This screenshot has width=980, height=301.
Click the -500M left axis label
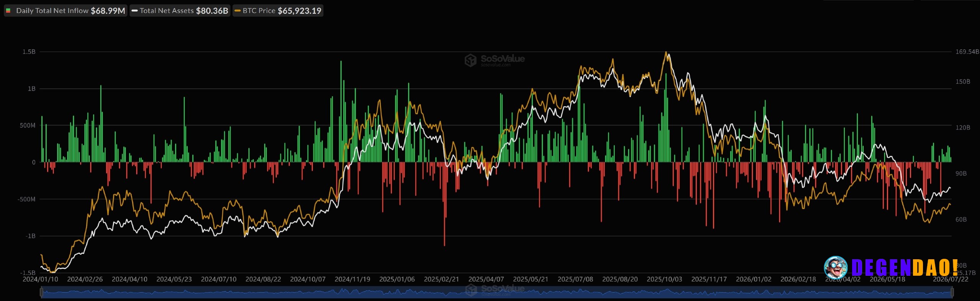(26, 199)
